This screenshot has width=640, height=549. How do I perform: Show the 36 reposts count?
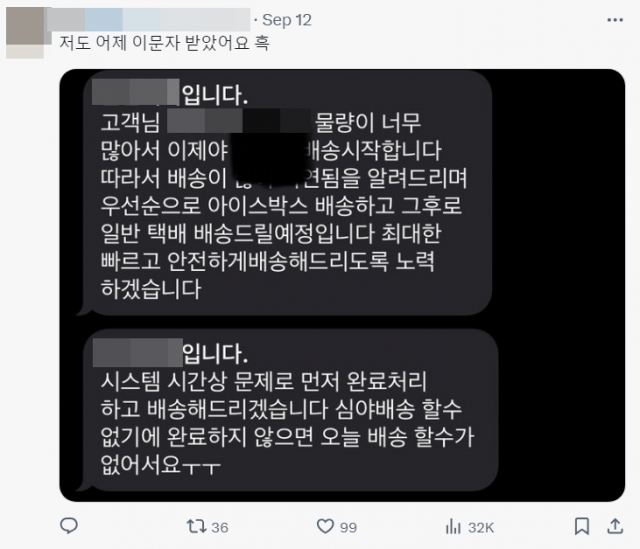tap(220, 527)
